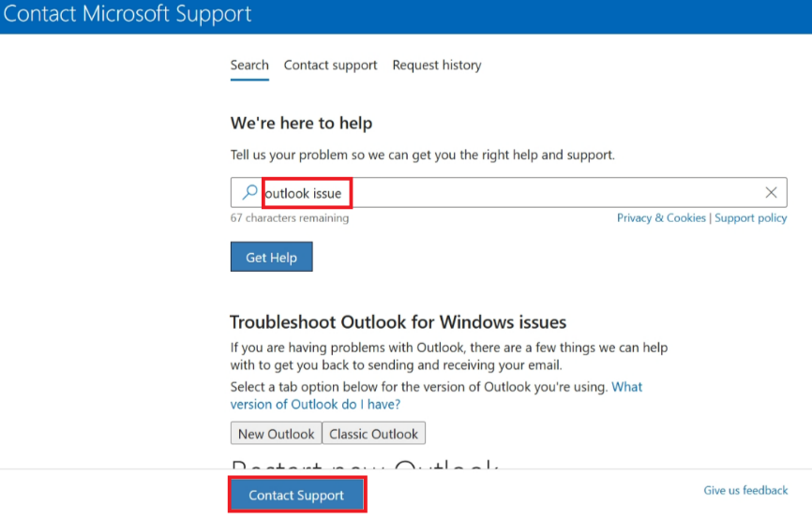Click 'Tell us your problem' description text
This screenshot has height=520, width=812.
coord(423,155)
